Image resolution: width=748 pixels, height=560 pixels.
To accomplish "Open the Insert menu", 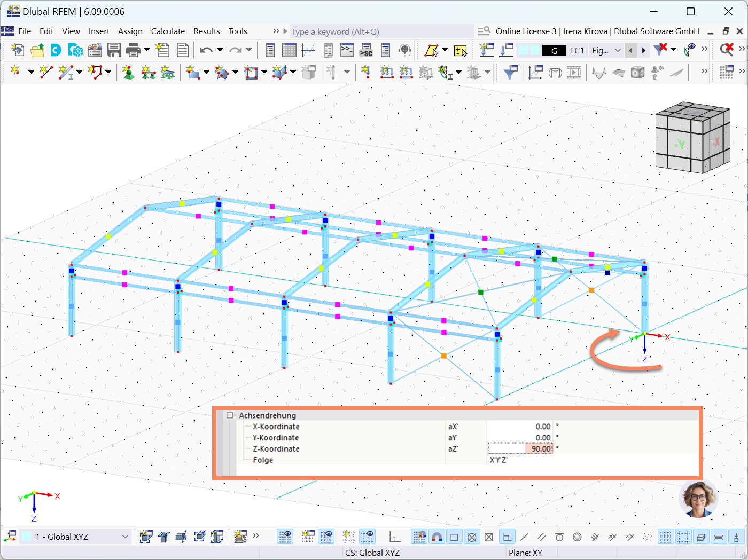I will coord(99,31).
